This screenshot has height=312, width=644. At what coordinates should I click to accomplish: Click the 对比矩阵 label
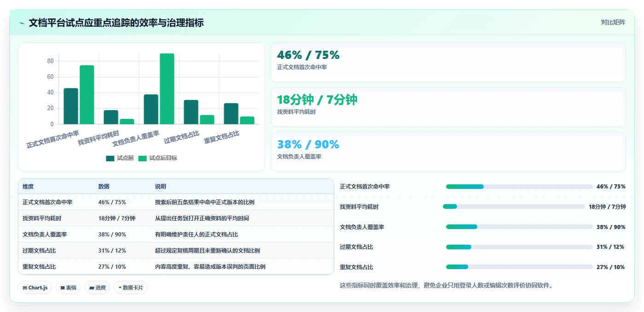click(613, 22)
